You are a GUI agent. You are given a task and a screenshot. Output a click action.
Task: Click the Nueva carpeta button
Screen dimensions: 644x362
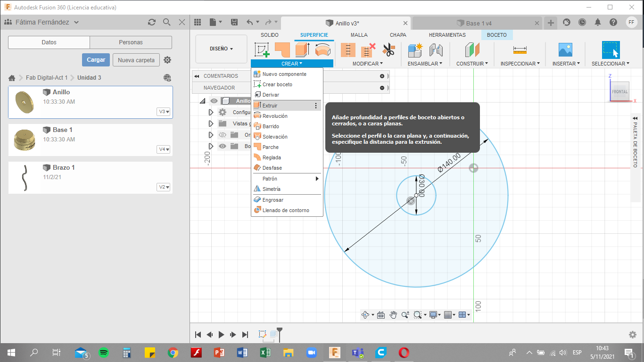(136, 60)
